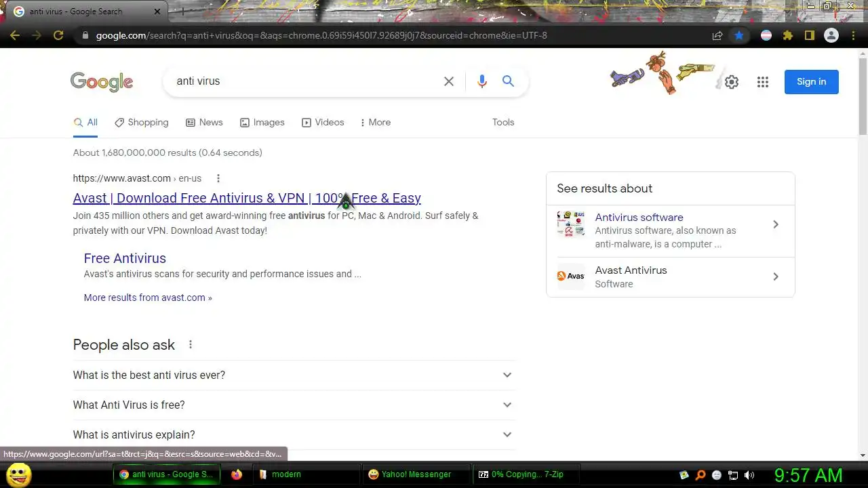868x488 pixels.
Task: Click into the anti virus search field
Action: point(305,81)
